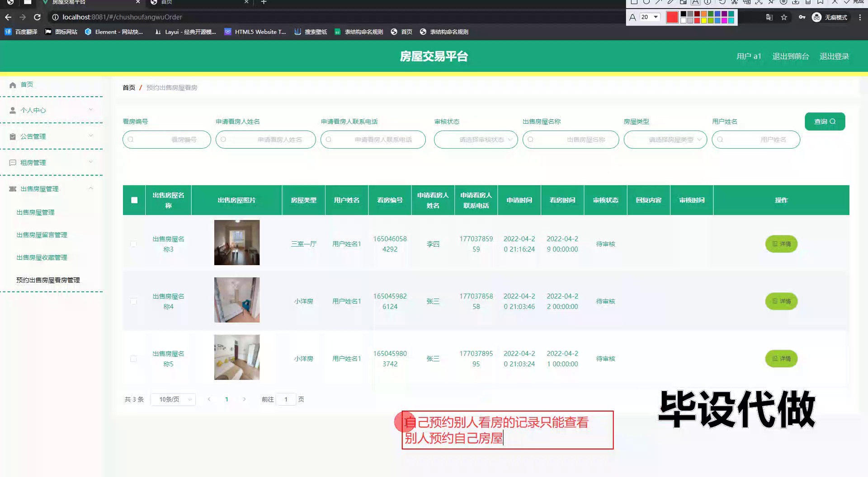Click 首页 in the breadcrumb
Viewport: 868px width, 477px height.
[129, 88]
